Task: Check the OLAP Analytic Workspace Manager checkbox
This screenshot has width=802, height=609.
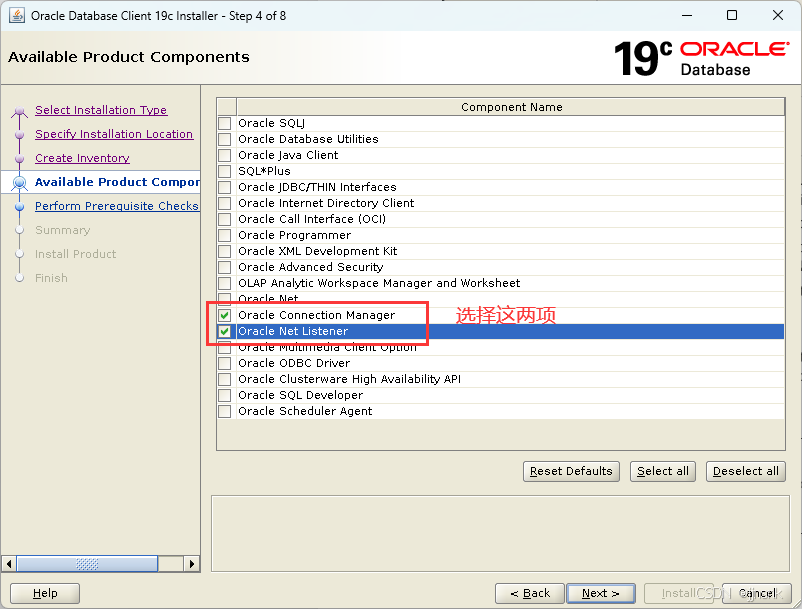Action: (225, 283)
